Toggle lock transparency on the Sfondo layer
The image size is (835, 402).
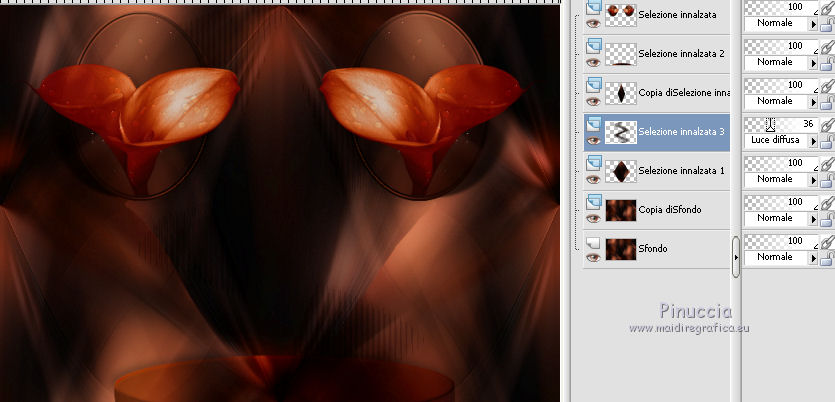point(827,258)
